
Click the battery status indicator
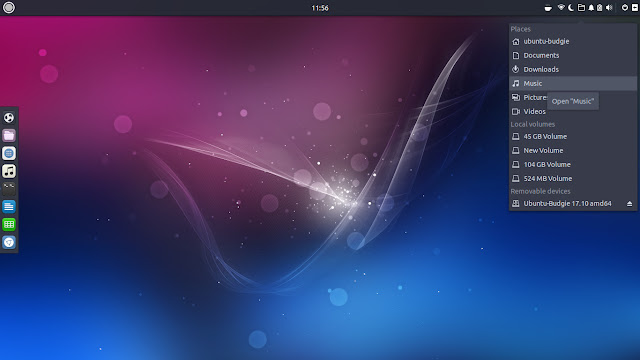click(600, 8)
